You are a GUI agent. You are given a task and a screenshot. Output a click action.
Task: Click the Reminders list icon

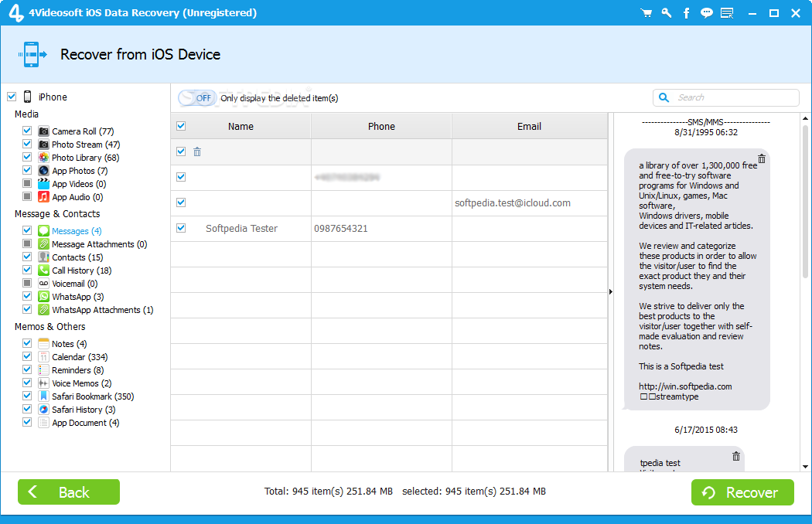tap(44, 369)
